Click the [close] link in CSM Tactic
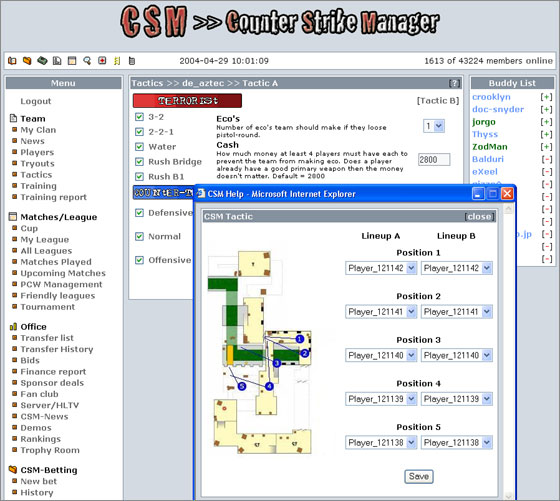The width and height of the screenshot is (560, 501). pos(480,216)
